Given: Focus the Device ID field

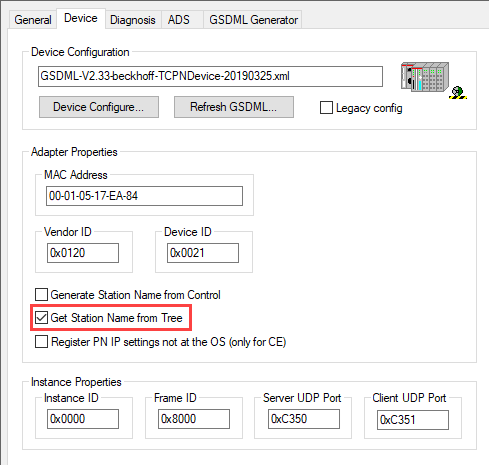Looking at the screenshot, I should [203, 253].
